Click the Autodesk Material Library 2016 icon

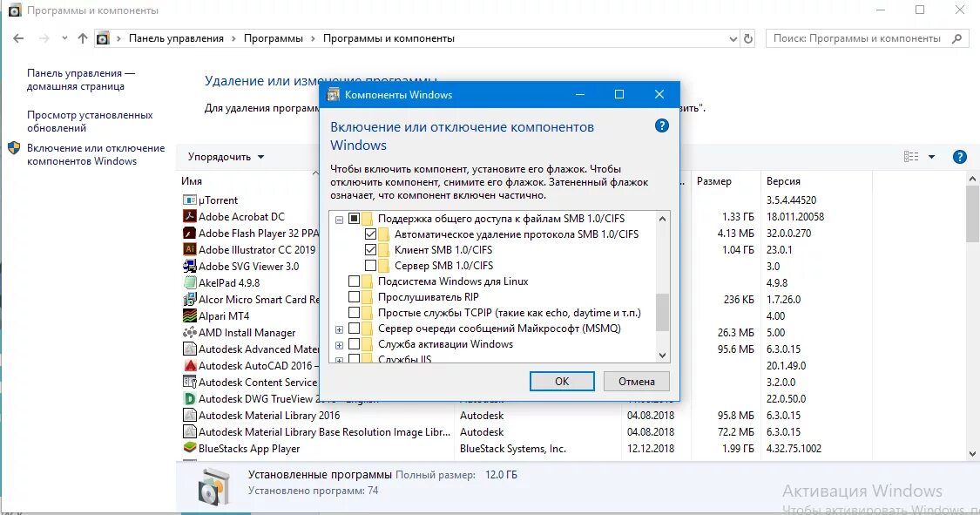click(189, 415)
